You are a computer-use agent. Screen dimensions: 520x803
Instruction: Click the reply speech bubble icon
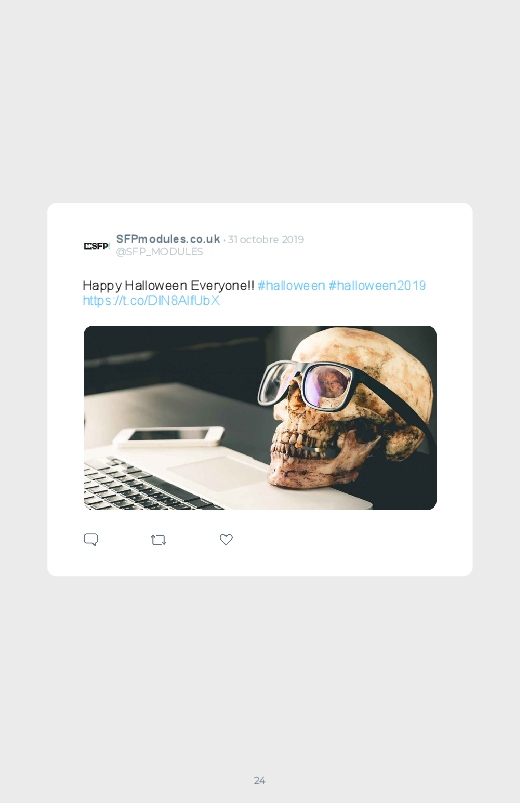(91, 540)
